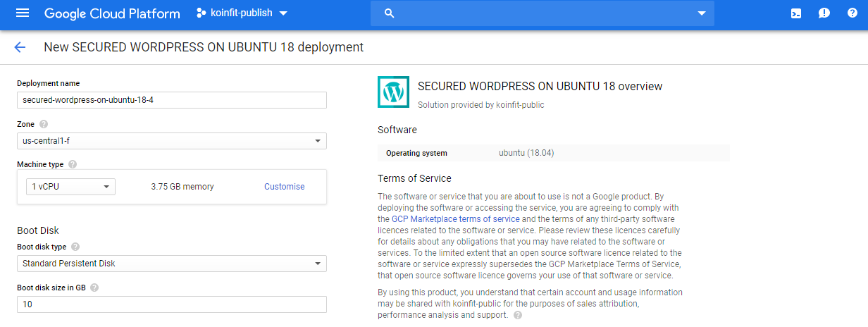Click the 'Terms of Service' heading

414,178
